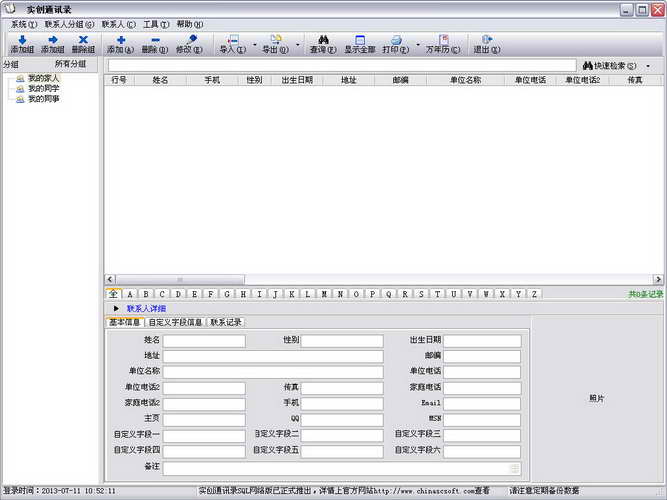Viewport: 667px width, 500px height.
Task: Click the 姓名 name input field
Action: (x=204, y=341)
